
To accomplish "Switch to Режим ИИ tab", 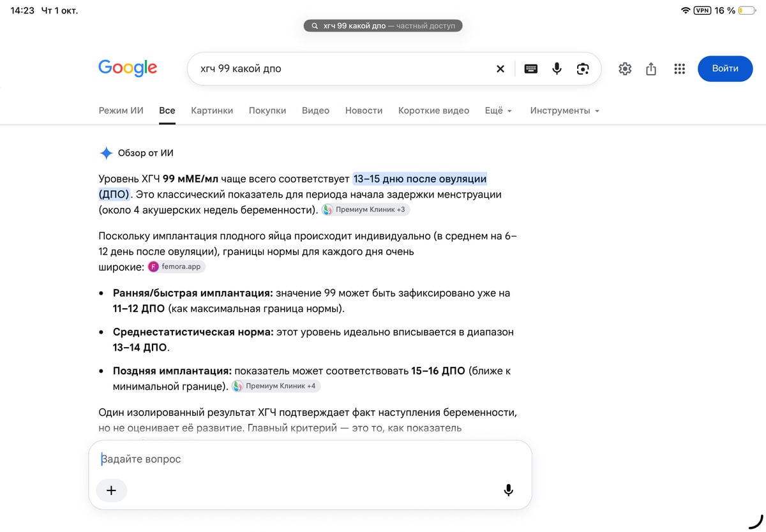I will tap(121, 110).
